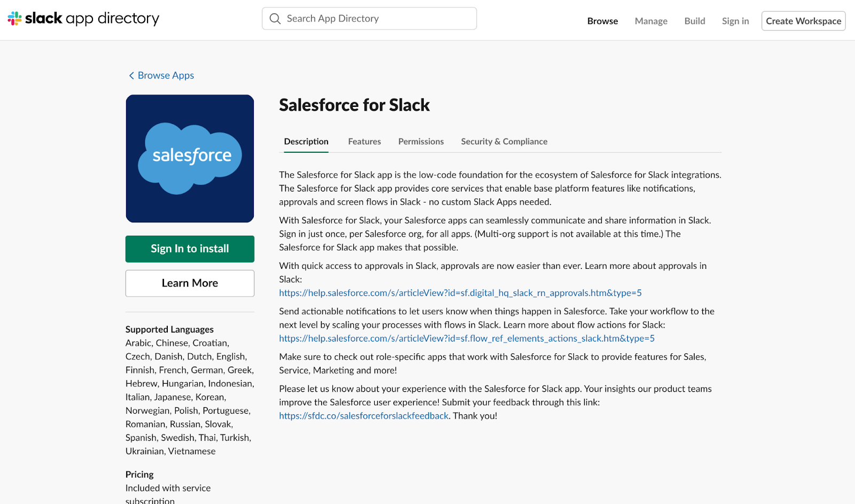Image resolution: width=855 pixels, height=504 pixels.
Task: Open the flow actions help link
Action: 467,338
